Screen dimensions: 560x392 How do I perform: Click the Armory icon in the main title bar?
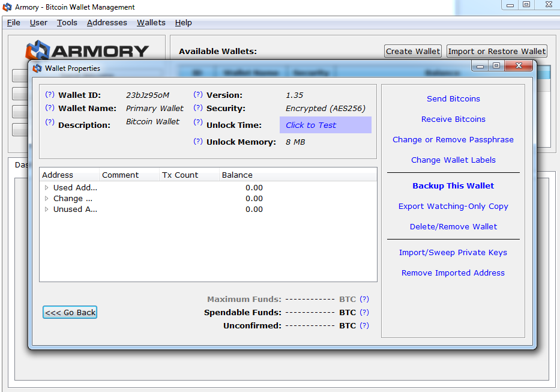tap(7, 7)
